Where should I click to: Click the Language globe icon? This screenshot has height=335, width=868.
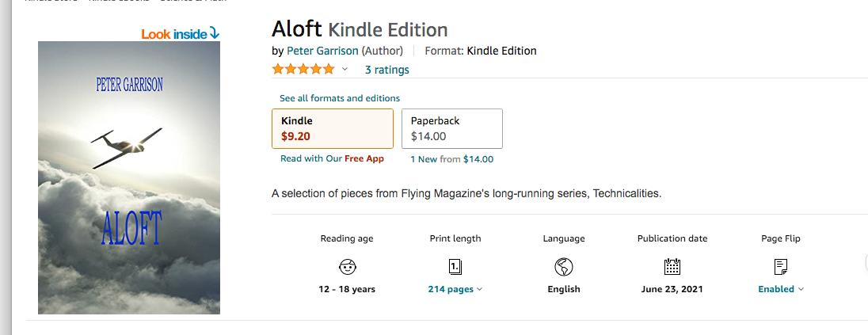click(x=564, y=266)
